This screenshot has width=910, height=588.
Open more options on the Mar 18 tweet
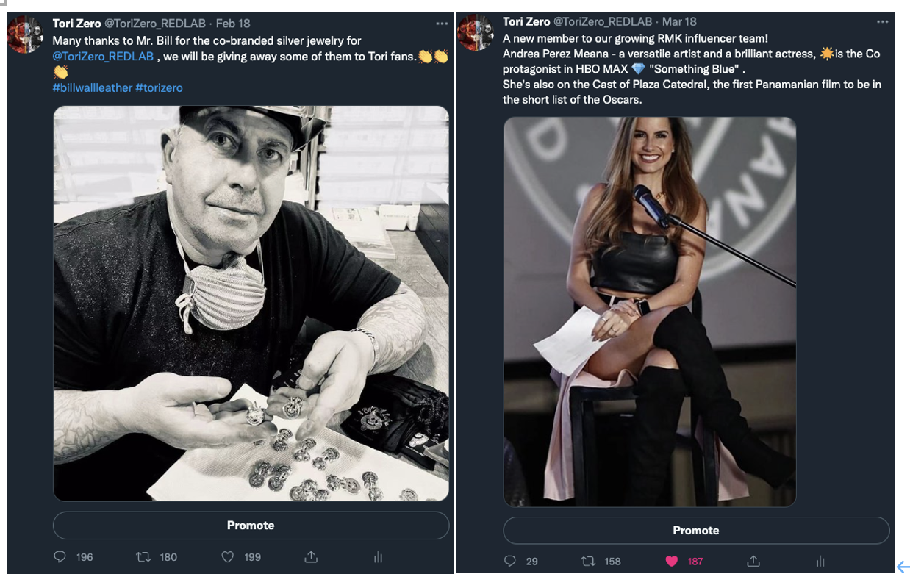pyautogui.click(x=883, y=22)
